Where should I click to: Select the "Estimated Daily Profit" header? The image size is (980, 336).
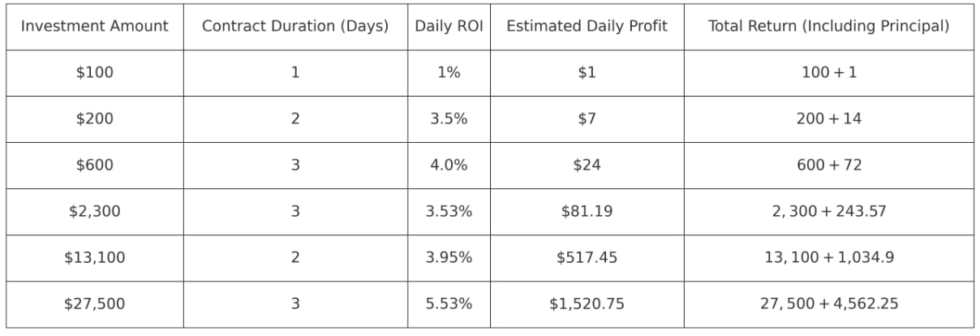[x=587, y=26]
